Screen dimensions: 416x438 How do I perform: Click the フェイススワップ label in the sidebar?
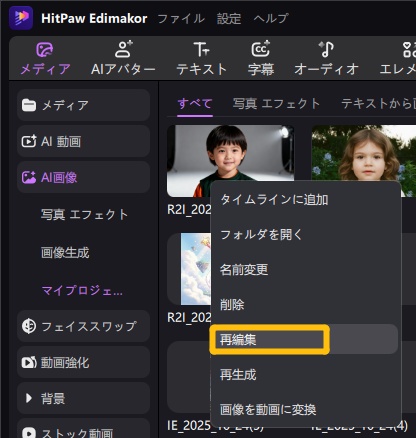click(89, 326)
